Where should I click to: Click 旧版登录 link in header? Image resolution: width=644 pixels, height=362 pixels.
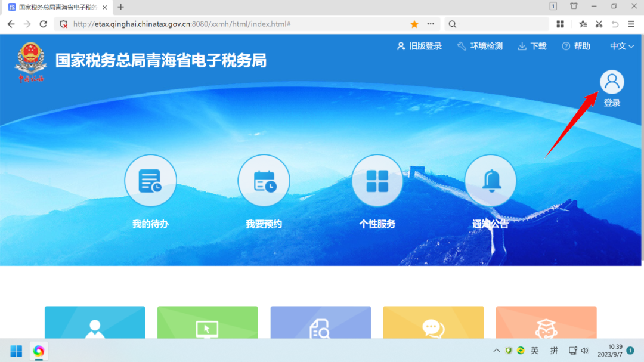click(x=419, y=46)
